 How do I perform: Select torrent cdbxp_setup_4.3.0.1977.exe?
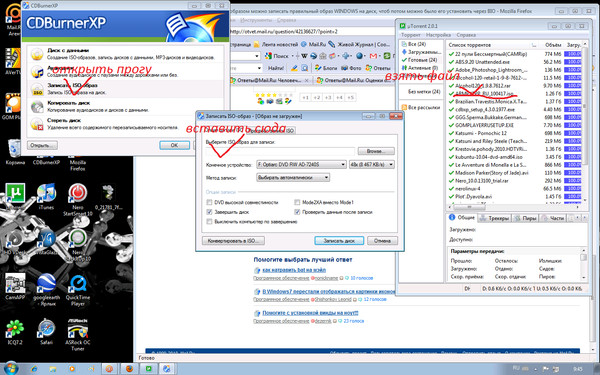click(x=484, y=109)
